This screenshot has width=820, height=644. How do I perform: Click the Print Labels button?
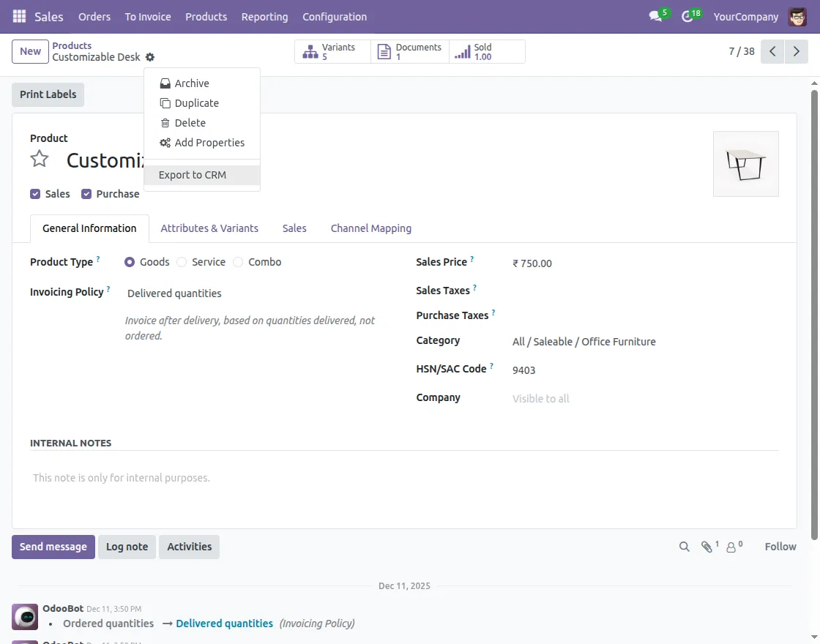coord(48,94)
